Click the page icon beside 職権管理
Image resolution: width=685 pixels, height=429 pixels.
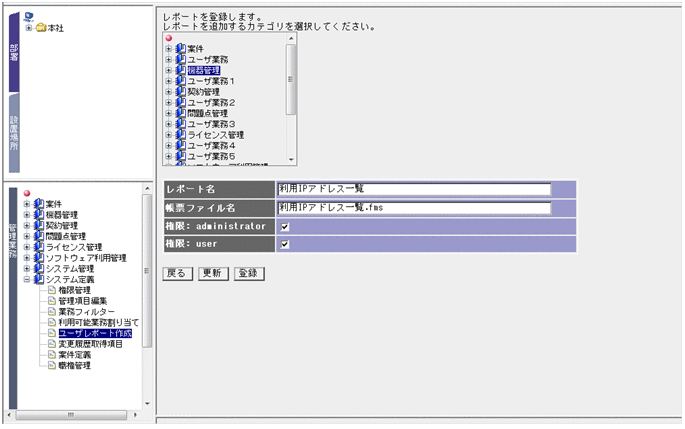tap(52, 365)
